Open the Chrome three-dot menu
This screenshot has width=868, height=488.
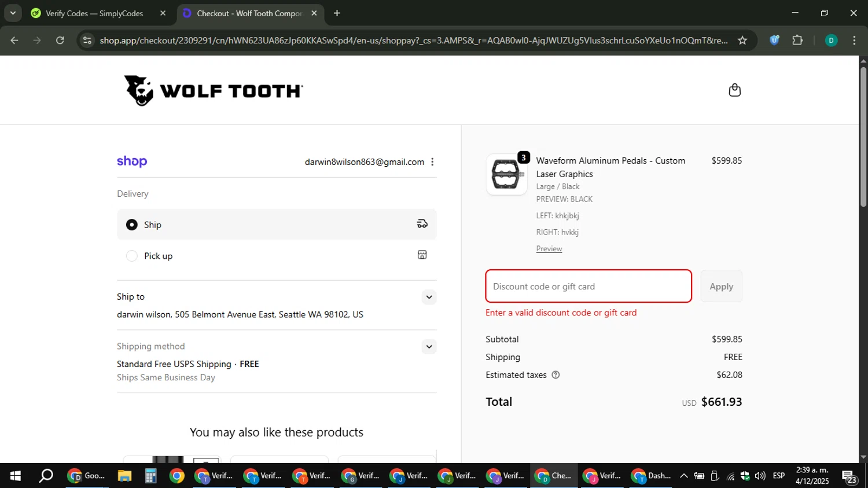pos(854,40)
